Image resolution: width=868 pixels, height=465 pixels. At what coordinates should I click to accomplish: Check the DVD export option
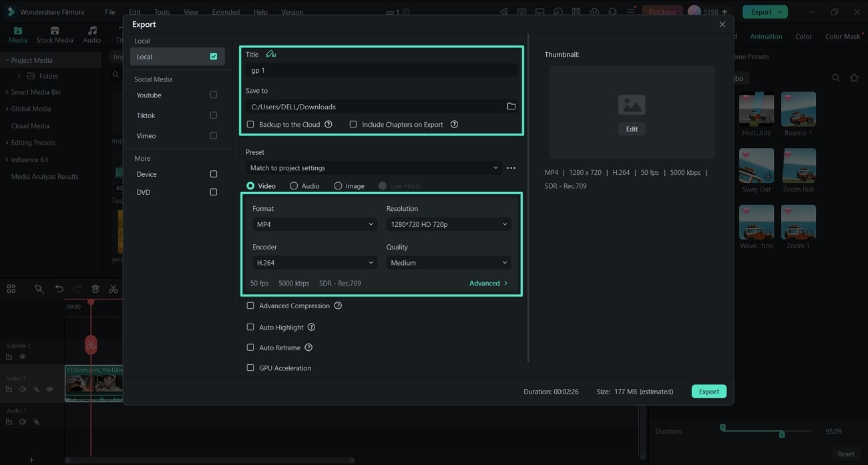(214, 192)
